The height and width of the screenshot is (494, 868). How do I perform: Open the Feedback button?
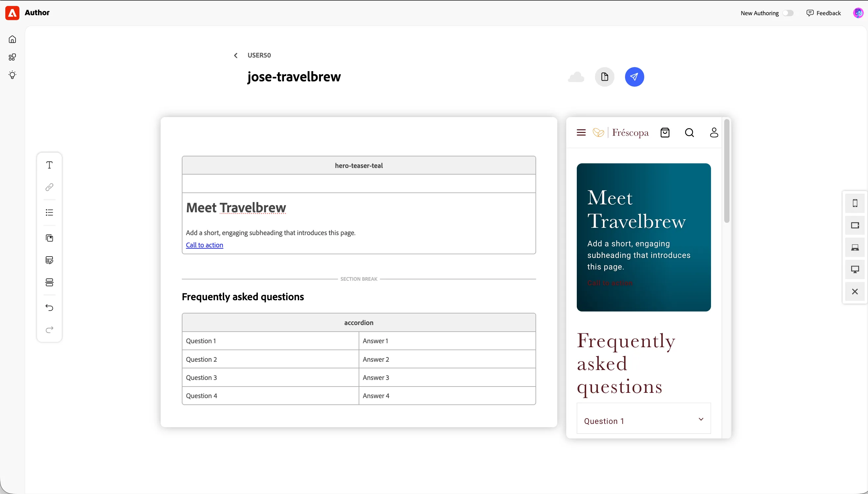click(824, 13)
